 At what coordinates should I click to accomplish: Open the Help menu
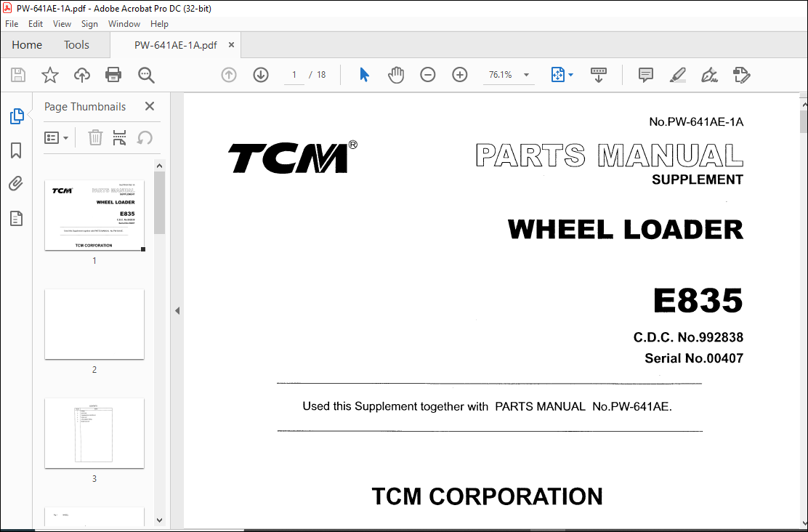(159, 24)
